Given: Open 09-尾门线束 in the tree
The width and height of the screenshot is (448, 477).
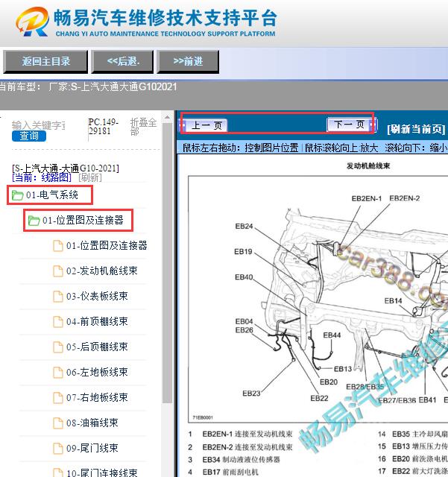Looking at the screenshot, I should click(x=92, y=448).
